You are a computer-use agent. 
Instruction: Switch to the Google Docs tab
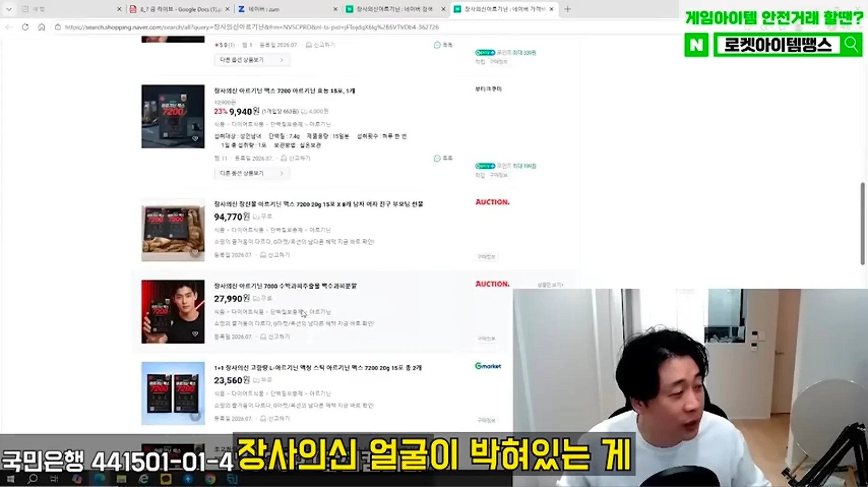(180, 9)
